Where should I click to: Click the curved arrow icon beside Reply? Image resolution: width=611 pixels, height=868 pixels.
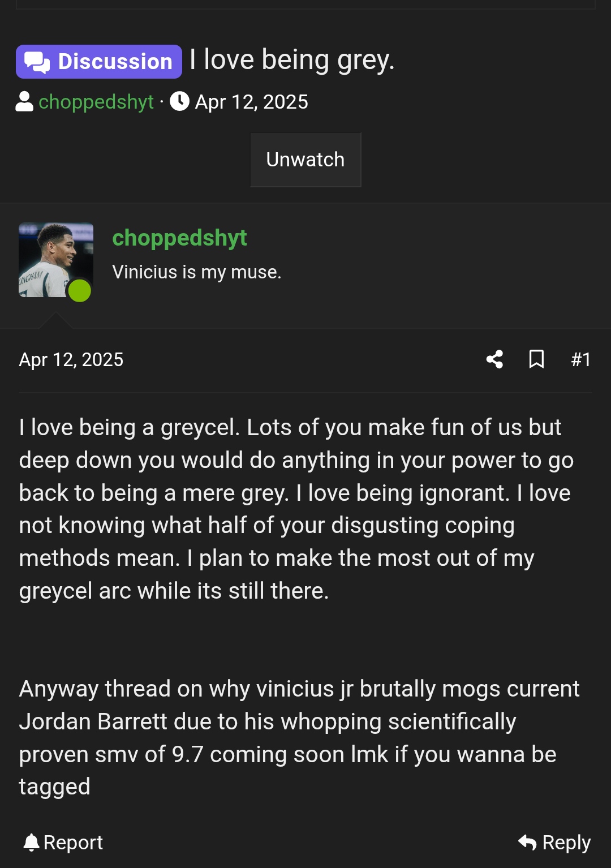[x=527, y=843]
